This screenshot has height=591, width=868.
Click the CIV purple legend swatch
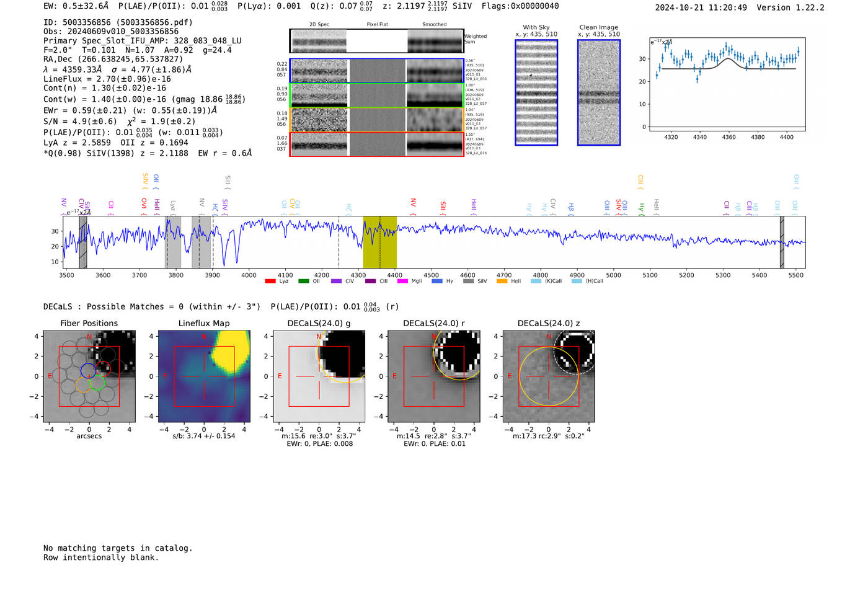(336, 281)
